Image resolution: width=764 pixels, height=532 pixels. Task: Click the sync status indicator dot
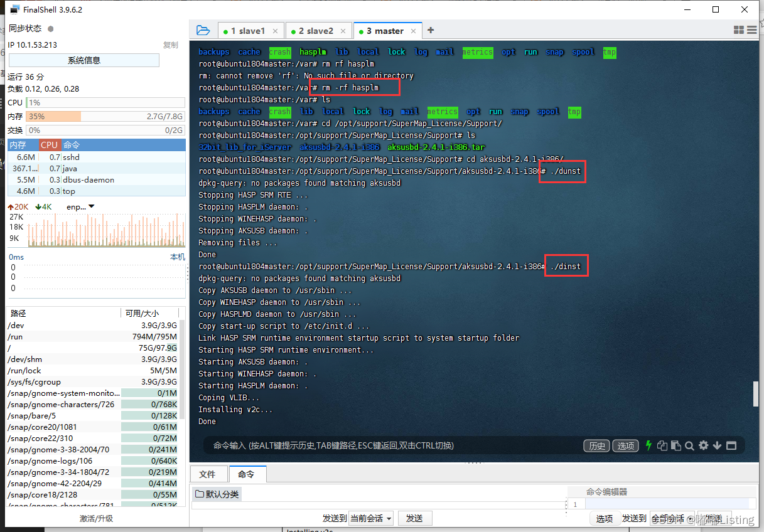point(51,29)
